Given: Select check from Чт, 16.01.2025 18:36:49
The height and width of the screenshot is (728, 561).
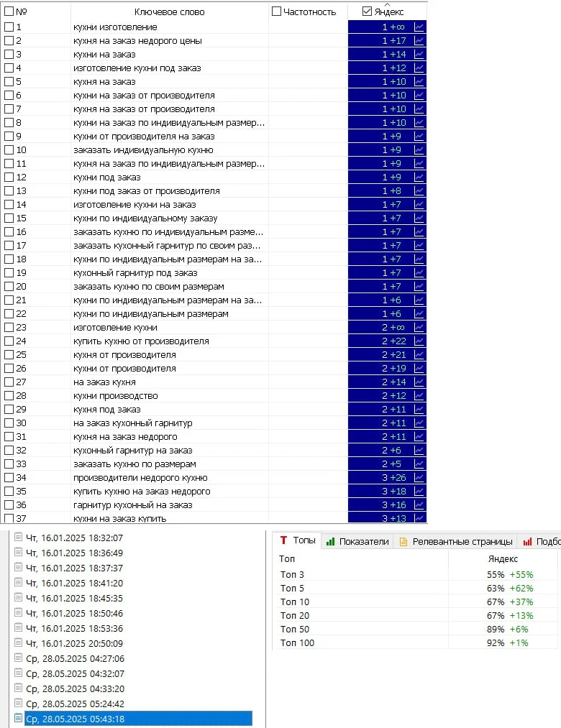Looking at the screenshot, I should (74, 553).
